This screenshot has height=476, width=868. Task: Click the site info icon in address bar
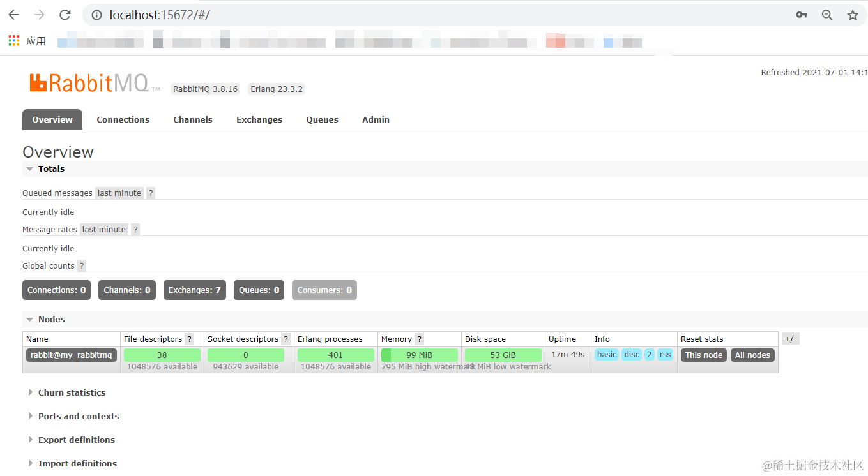click(x=97, y=15)
